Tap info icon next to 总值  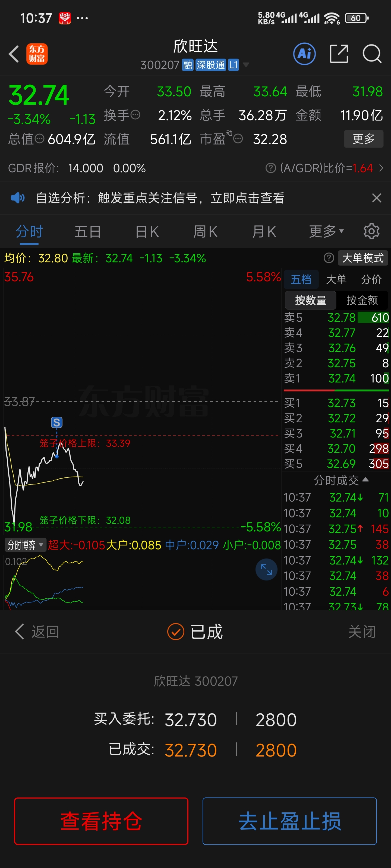click(39, 139)
